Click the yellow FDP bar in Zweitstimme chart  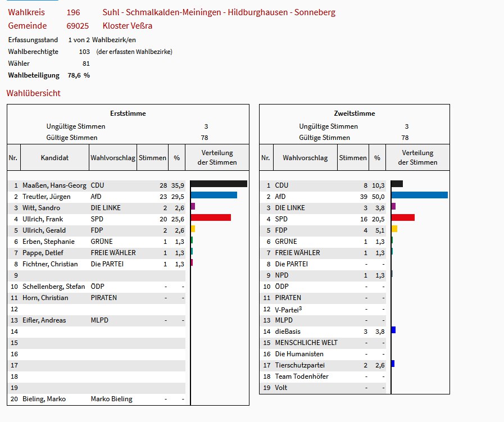394,229
